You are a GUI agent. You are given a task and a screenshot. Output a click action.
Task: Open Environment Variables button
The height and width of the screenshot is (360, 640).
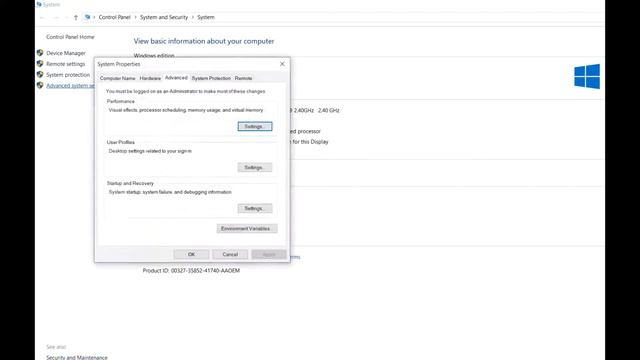click(x=247, y=229)
